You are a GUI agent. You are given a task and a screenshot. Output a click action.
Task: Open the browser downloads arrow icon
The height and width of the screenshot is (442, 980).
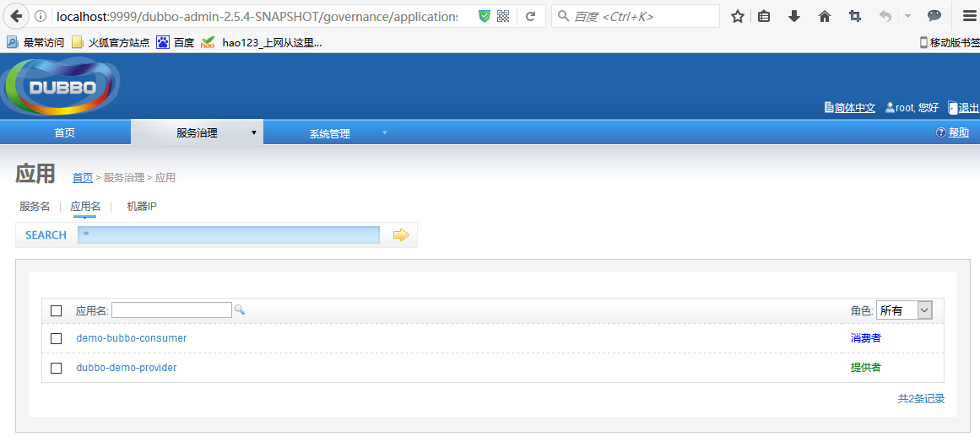coord(794,16)
